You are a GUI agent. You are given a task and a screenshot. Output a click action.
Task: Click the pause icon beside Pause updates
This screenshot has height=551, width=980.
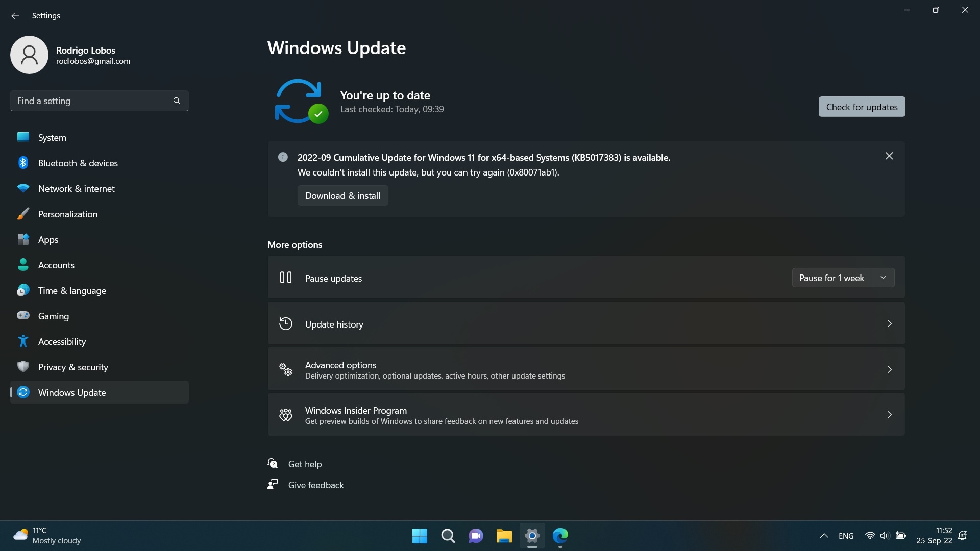(x=286, y=278)
